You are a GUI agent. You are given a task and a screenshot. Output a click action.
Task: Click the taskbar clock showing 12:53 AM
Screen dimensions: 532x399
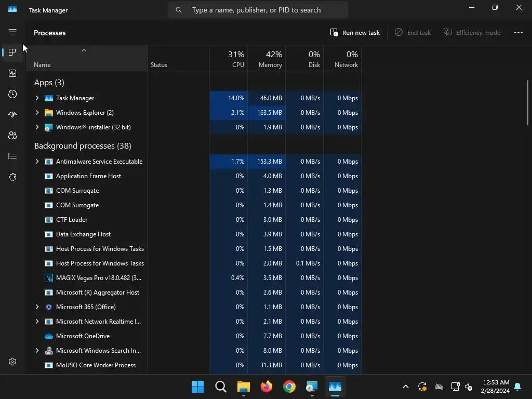495,387
